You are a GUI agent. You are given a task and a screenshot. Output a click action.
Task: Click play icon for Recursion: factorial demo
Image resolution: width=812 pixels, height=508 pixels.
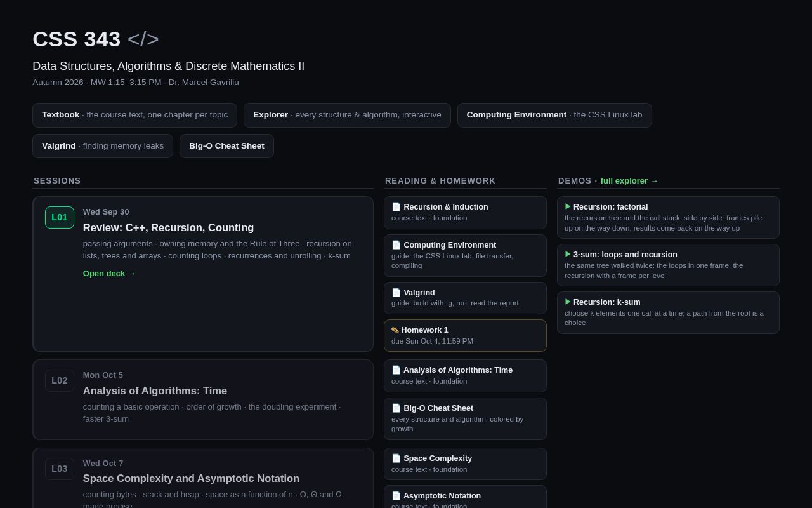pos(568,206)
